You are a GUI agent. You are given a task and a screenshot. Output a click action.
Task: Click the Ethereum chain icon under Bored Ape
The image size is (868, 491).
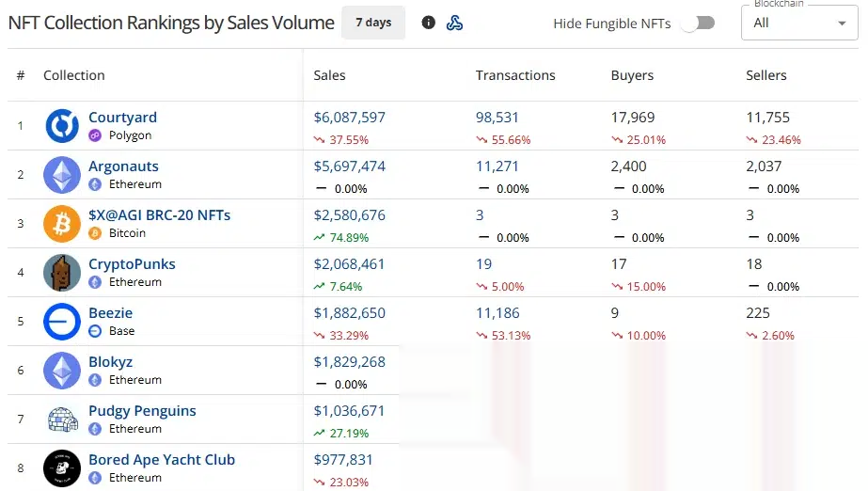pyautogui.click(x=95, y=478)
